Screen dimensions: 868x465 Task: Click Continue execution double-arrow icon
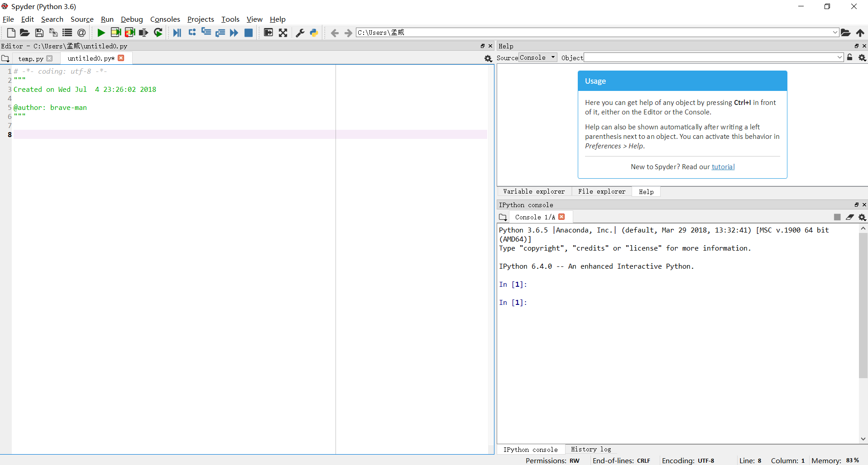pyautogui.click(x=234, y=33)
